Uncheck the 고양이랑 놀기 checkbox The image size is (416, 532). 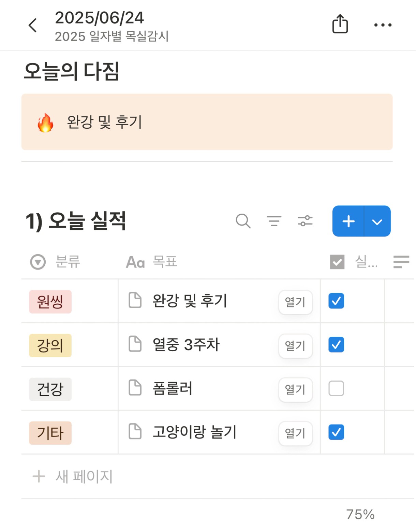tap(336, 432)
